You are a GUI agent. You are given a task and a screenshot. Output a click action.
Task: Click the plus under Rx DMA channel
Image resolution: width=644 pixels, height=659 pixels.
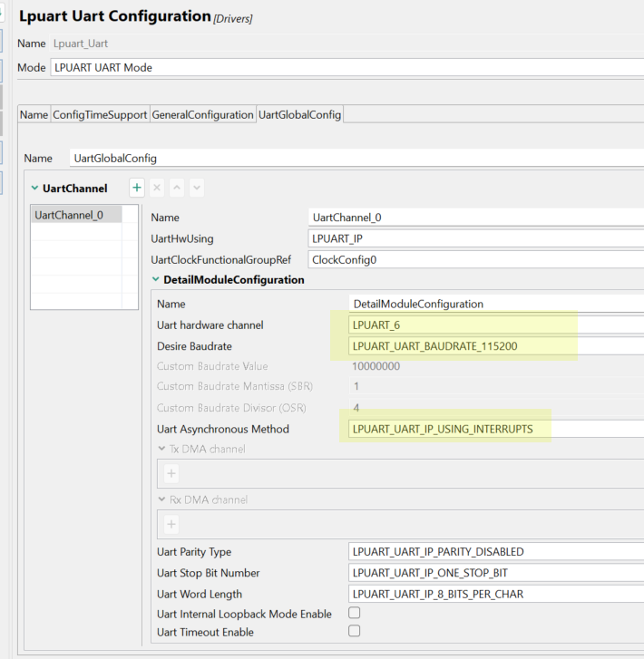171,524
